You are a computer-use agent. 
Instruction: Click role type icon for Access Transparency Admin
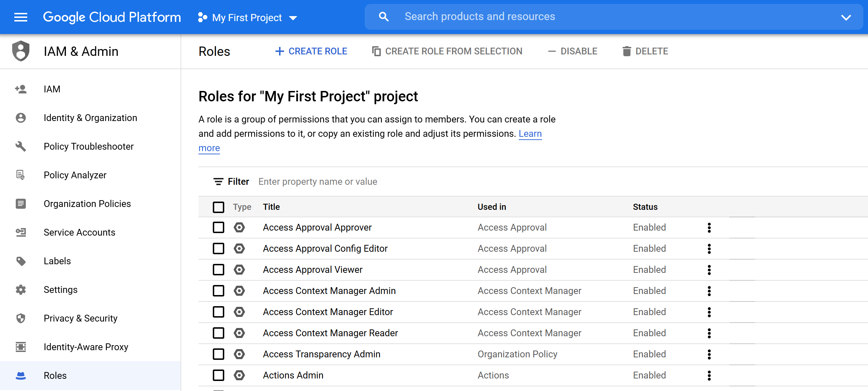pyautogui.click(x=239, y=354)
